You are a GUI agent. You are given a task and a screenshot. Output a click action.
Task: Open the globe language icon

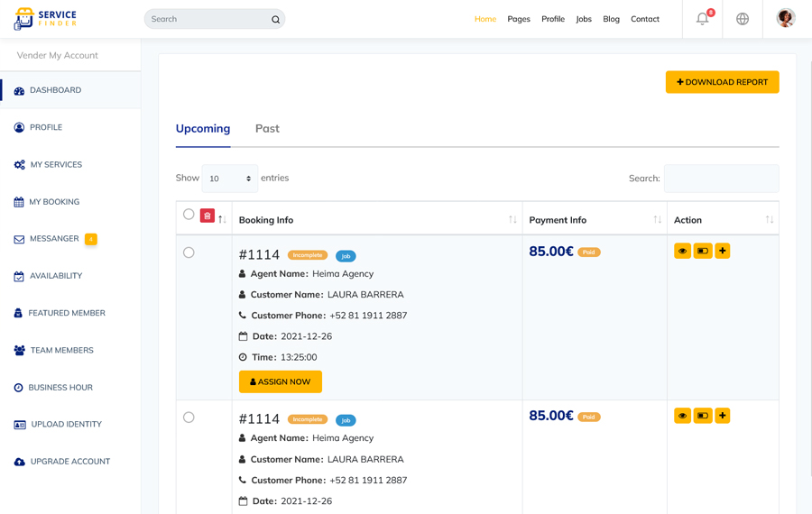[743, 19]
